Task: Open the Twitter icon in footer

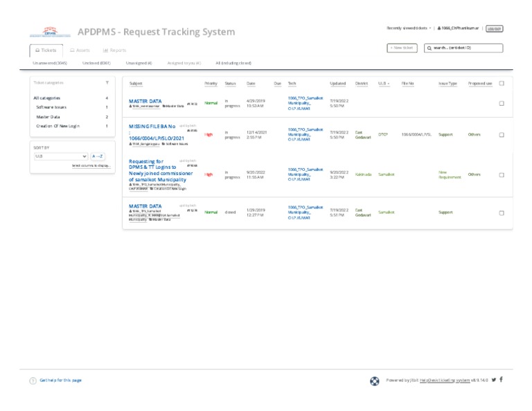Action: coord(493,380)
